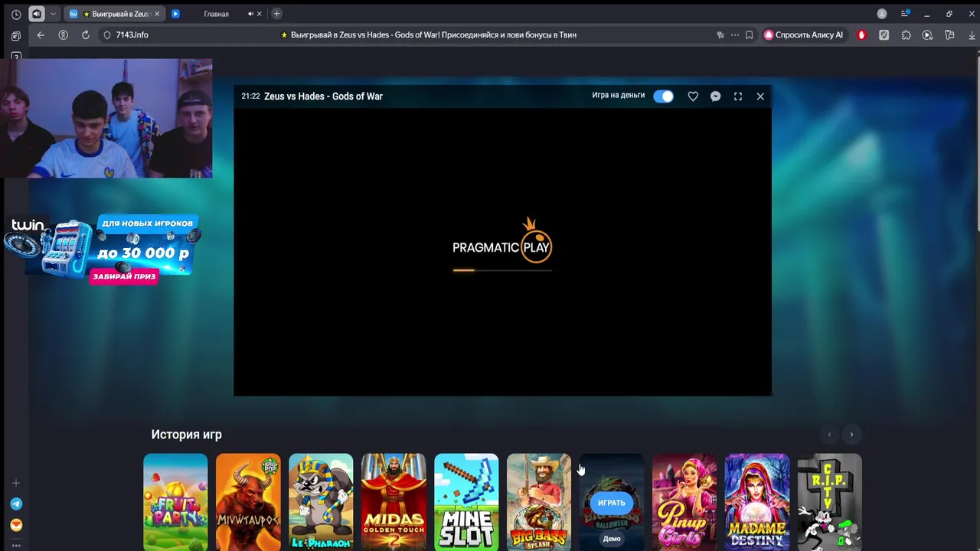Open orange mail icon in sidebar
The width and height of the screenshot is (980, 551).
point(16,526)
